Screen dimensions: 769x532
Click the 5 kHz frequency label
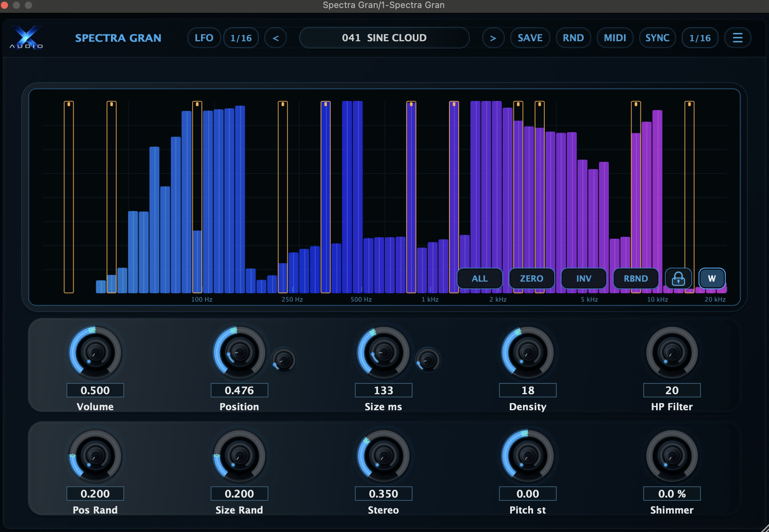(x=590, y=299)
